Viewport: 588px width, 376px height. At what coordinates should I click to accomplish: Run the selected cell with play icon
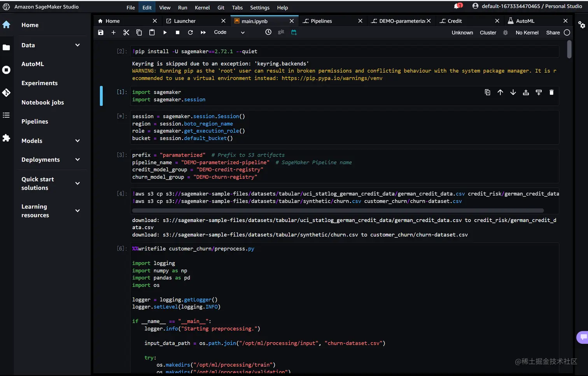click(x=165, y=33)
